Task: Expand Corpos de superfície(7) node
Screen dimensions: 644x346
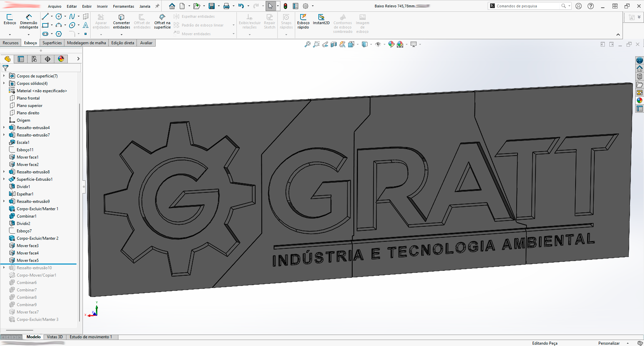Action: pyautogui.click(x=4, y=76)
